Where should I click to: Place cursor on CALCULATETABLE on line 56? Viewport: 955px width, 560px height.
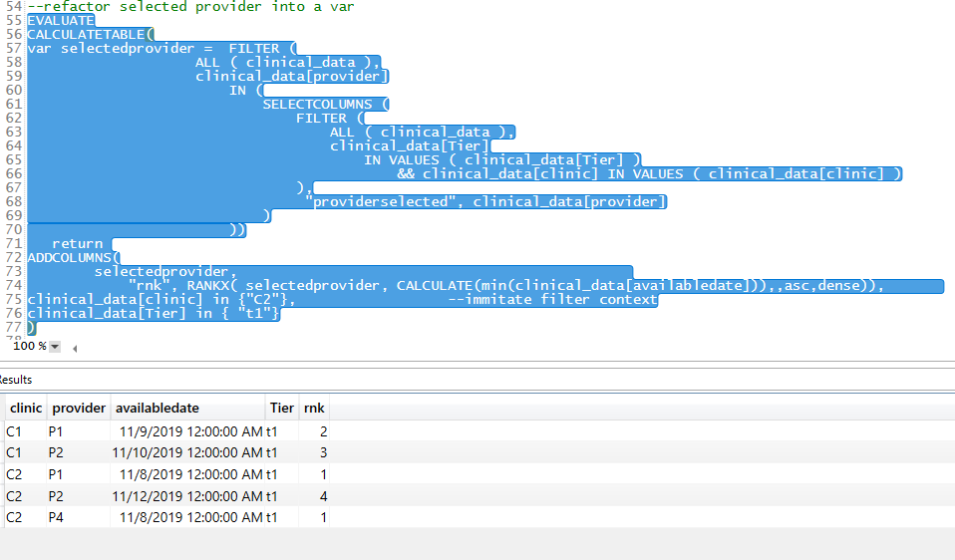click(86, 35)
